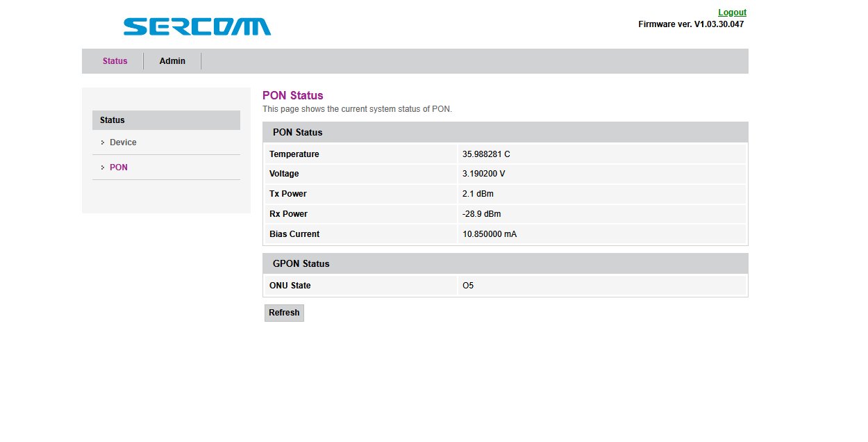Select the PON sidebar link

pos(119,167)
